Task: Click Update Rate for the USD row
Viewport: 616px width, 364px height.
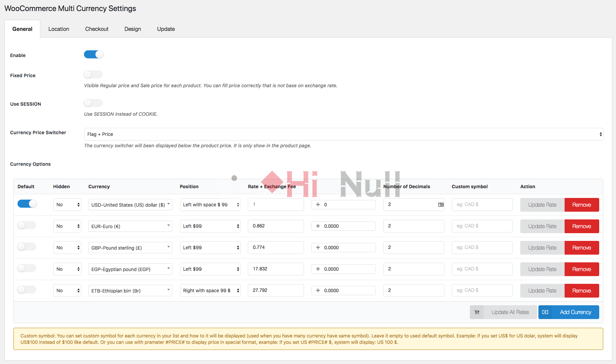Action: pos(542,205)
